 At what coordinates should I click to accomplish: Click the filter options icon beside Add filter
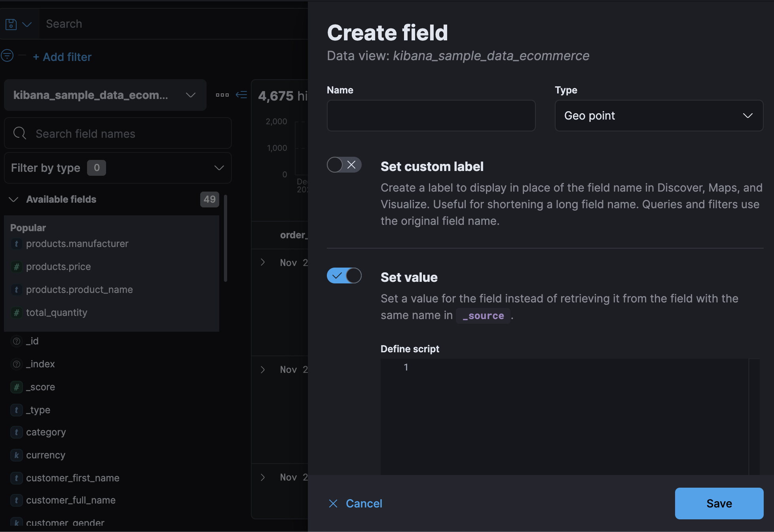tap(8, 55)
